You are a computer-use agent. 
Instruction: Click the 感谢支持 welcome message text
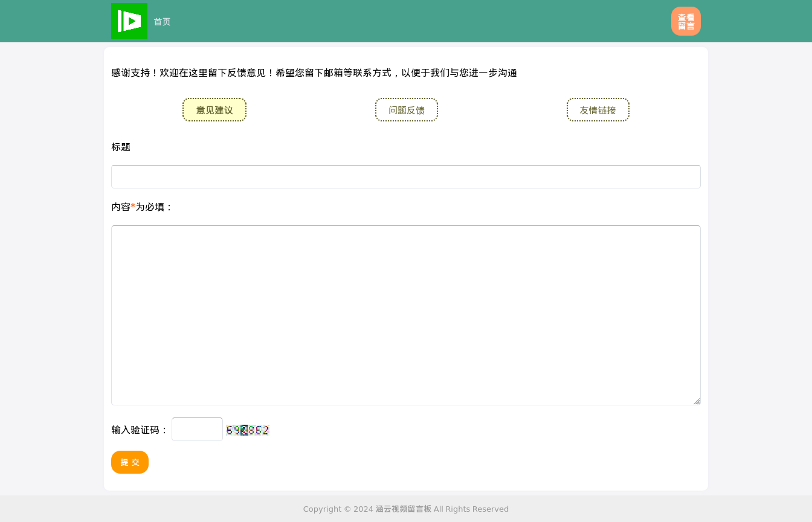(314, 73)
